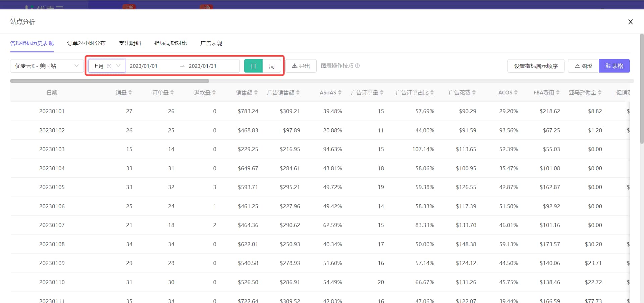This screenshot has width=644, height=303.
Task: Click sales value $783.24
Action: click(248, 111)
